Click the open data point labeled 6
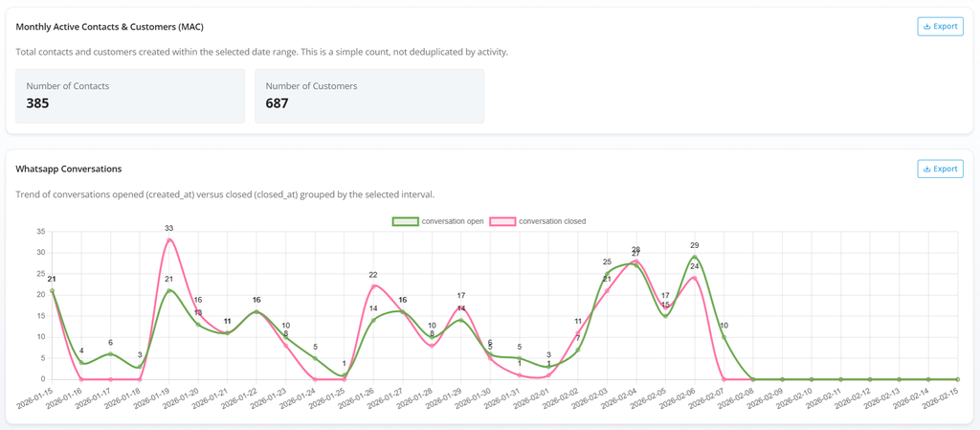The width and height of the screenshot is (980, 430). [x=111, y=354]
